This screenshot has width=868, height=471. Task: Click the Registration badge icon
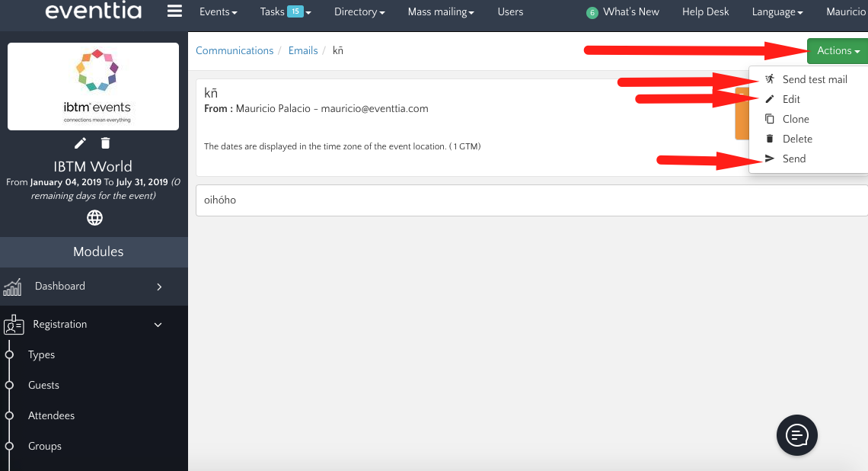click(x=14, y=325)
